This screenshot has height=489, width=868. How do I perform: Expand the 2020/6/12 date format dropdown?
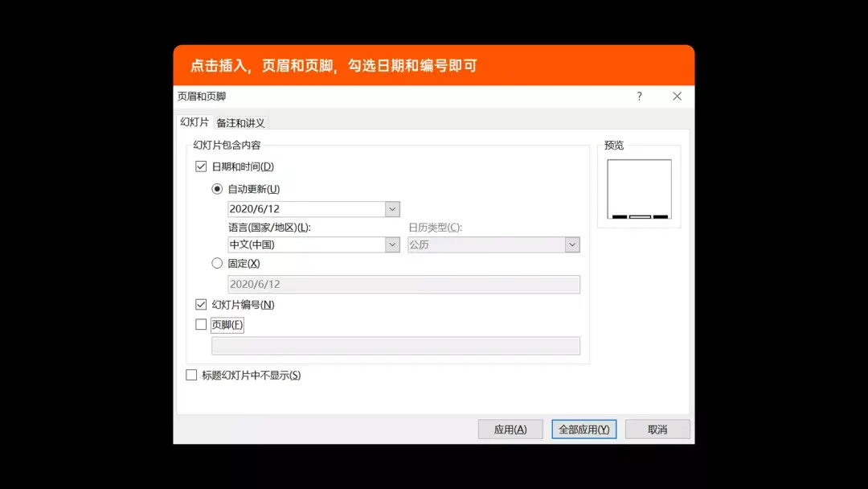[392, 209]
